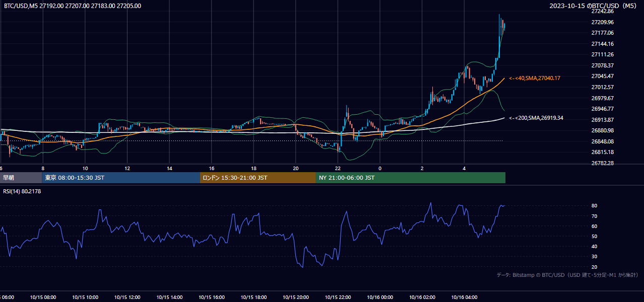Click hour label 18 below price chart
Image resolution: width=644 pixels, height=302 pixels.
click(253, 169)
